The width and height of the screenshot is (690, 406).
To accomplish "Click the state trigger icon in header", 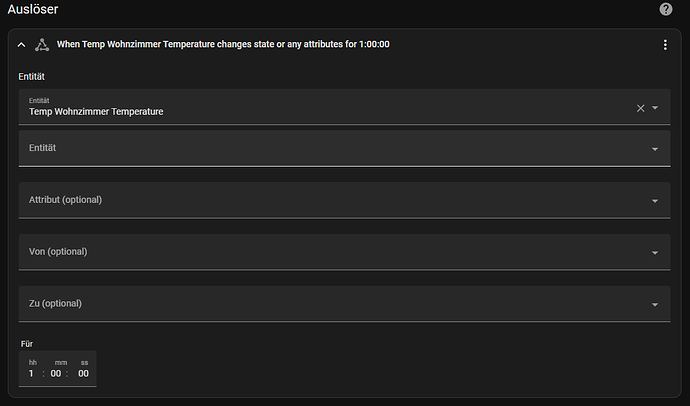I will coord(42,44).
